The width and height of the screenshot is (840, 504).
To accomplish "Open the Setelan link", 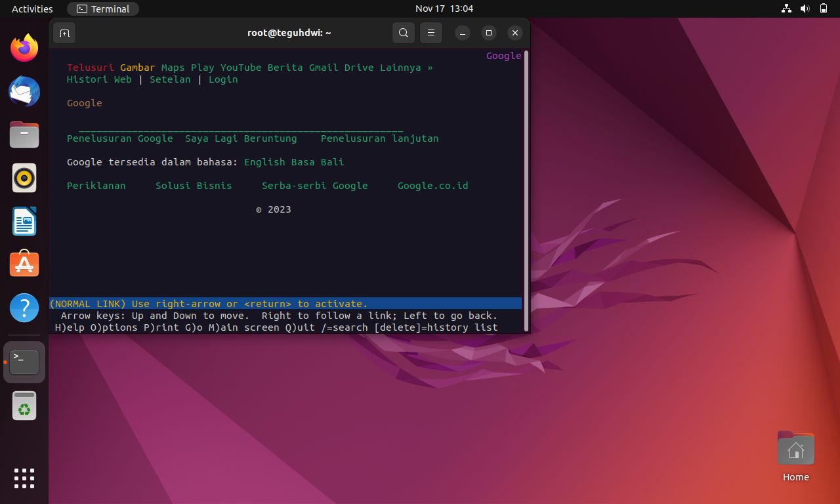I will 170,79.
